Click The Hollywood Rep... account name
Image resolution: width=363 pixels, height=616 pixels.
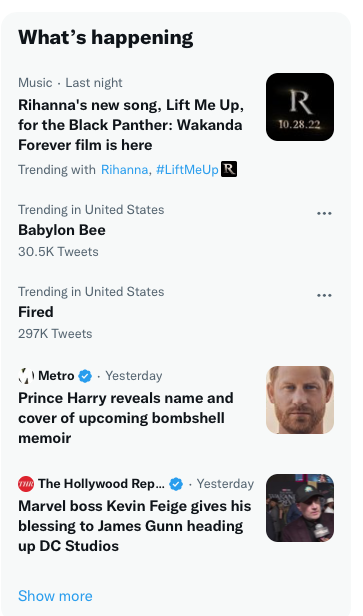point(101,484)
